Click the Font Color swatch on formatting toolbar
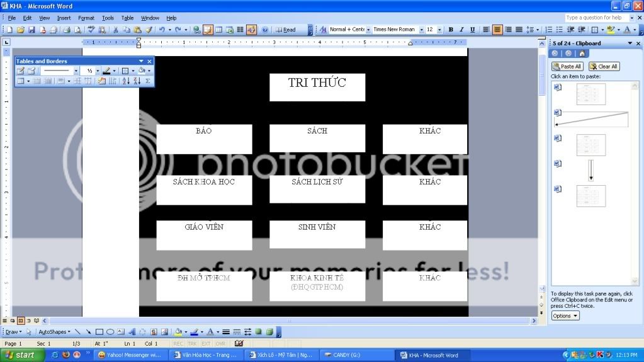The height and width of the screenshot is (362, 644). pyautogui.click(x=626, y=30)
